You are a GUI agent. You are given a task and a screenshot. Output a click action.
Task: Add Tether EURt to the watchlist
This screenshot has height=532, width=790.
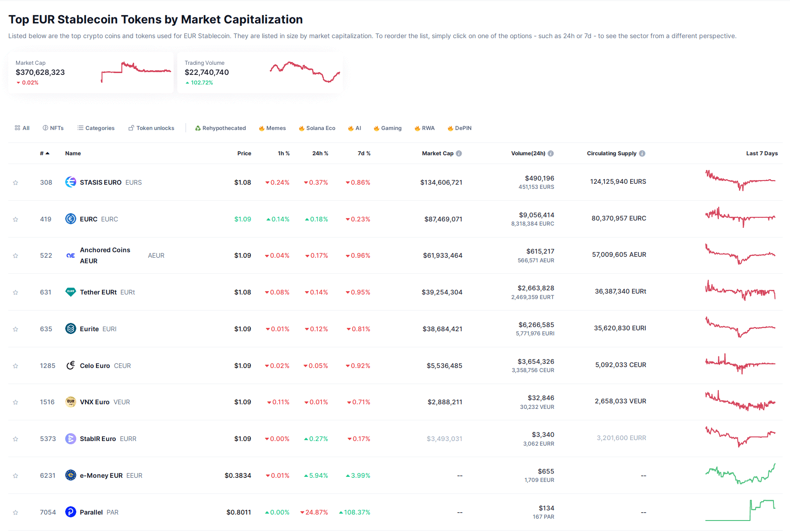coord(16,292)
